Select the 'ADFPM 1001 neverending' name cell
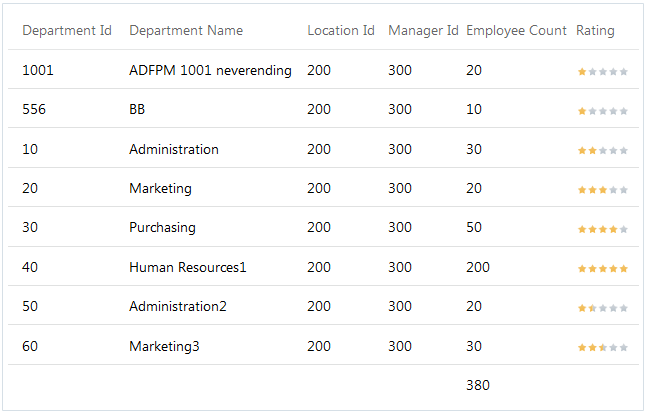 click(210, 70)
